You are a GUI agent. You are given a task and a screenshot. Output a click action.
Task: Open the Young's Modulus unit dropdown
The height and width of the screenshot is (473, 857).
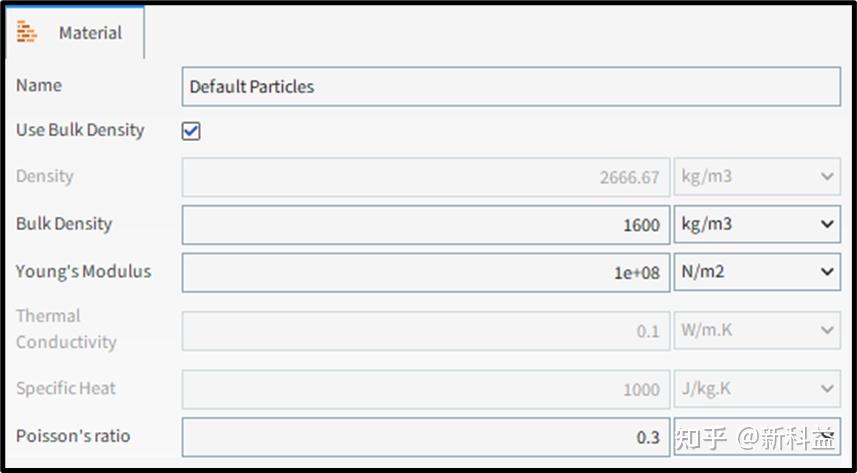pyautogui.click(x=756, y=272)
